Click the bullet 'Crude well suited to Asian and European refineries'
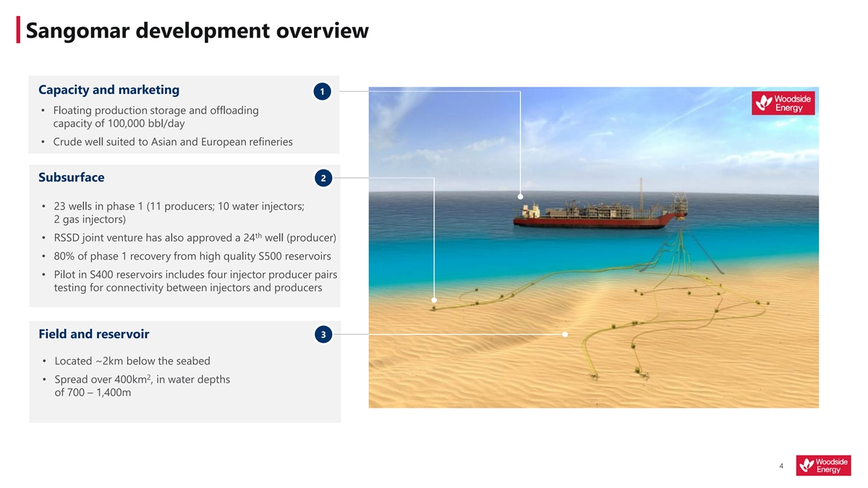This screenshot has height=488, width=868. 167,142
